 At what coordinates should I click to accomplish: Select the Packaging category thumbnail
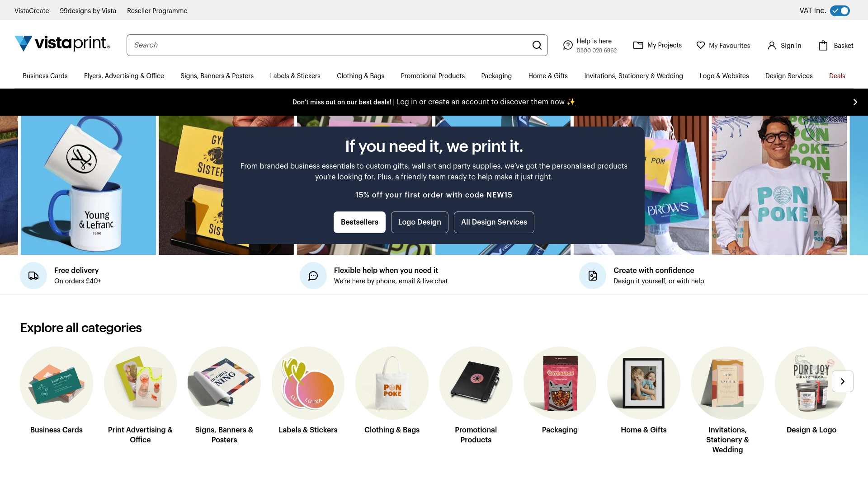[559, 383]
